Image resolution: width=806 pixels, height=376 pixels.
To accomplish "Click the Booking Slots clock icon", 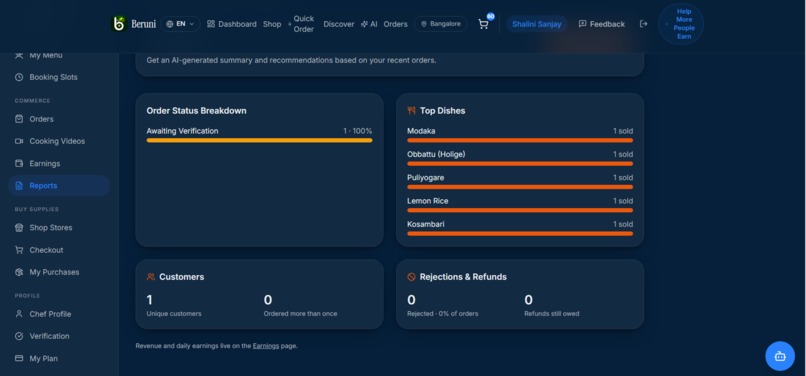I will click(19, 77).
